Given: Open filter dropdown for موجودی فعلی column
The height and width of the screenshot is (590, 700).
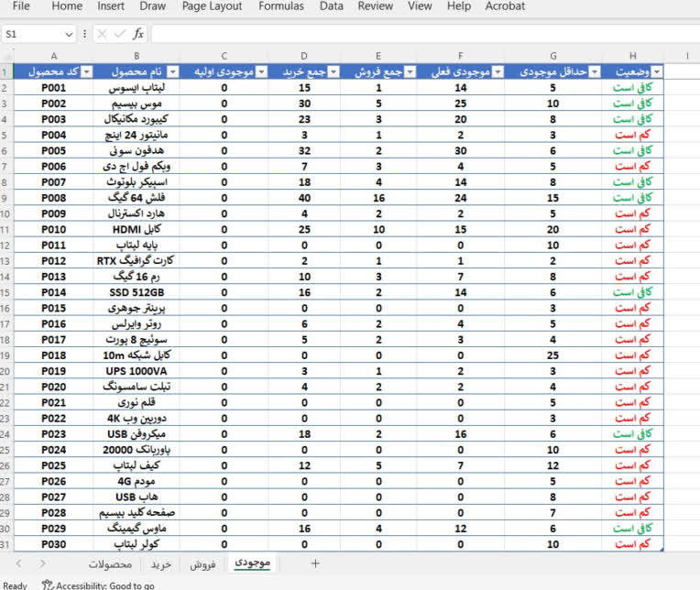Looking at the screenshot, I should click(498, 71).
